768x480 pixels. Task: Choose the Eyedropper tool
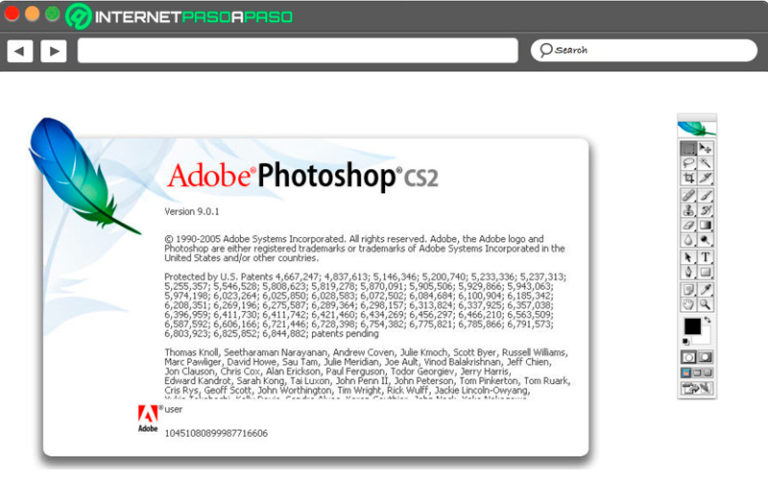coord(705,289)
